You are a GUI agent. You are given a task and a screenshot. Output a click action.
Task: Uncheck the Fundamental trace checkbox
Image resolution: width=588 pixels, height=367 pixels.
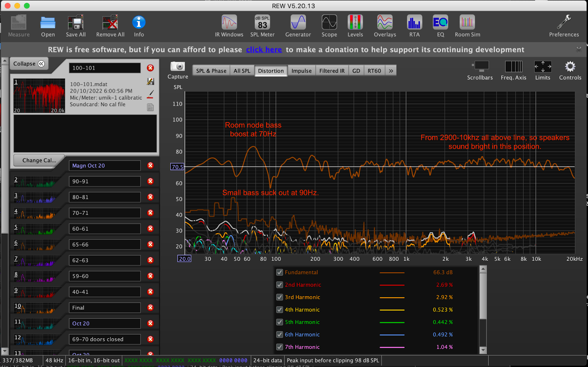click(x=280, y=272)
